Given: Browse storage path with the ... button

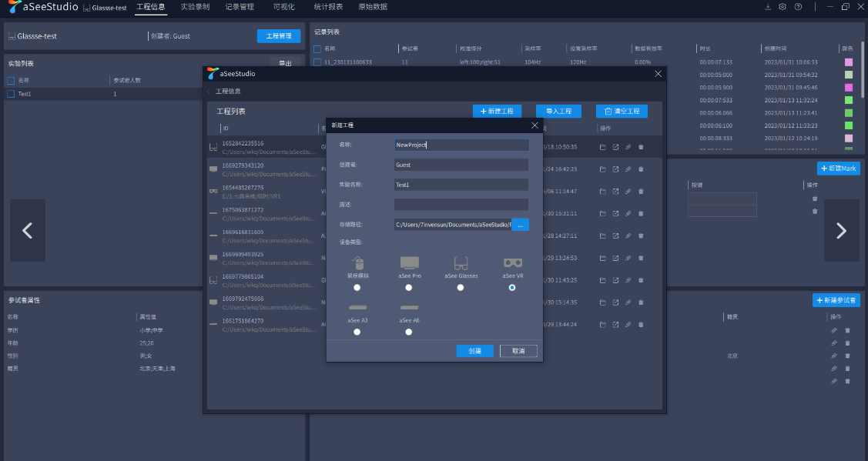Looking at the screenshot, I should (x=520, y=225).
